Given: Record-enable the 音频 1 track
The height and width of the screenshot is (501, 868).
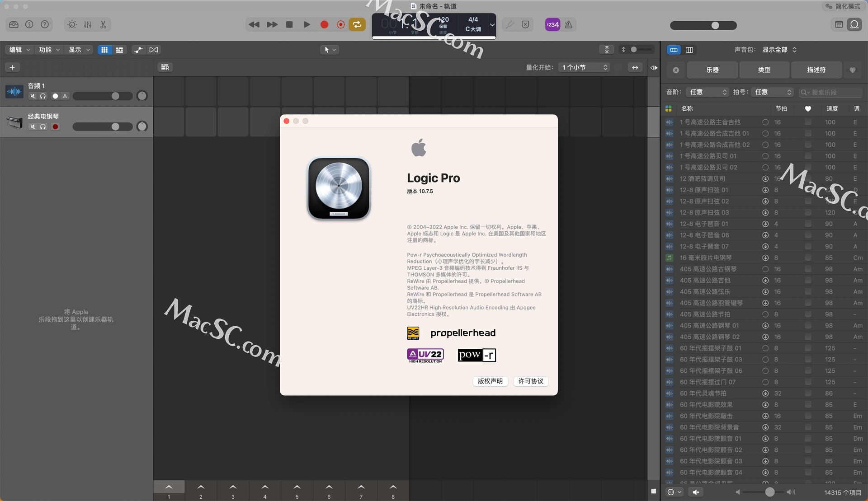Looking at the screenshot, I should click(x=55, y=96).
